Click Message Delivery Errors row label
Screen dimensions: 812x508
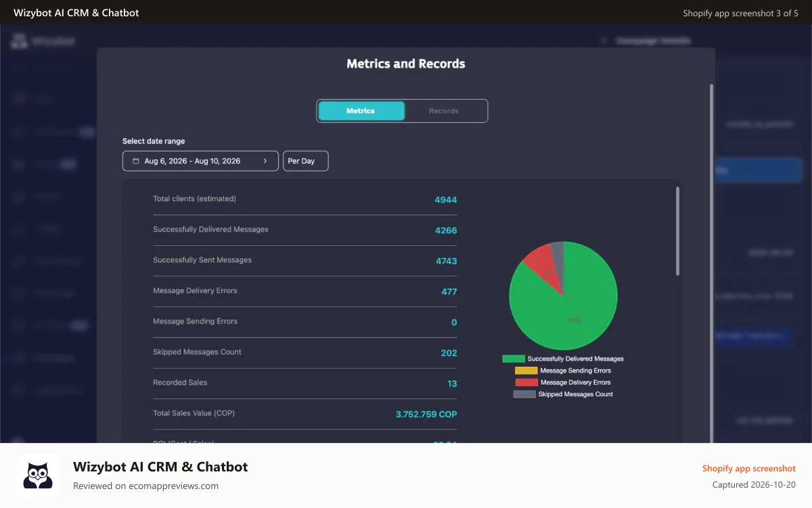[x=195, y=291]
